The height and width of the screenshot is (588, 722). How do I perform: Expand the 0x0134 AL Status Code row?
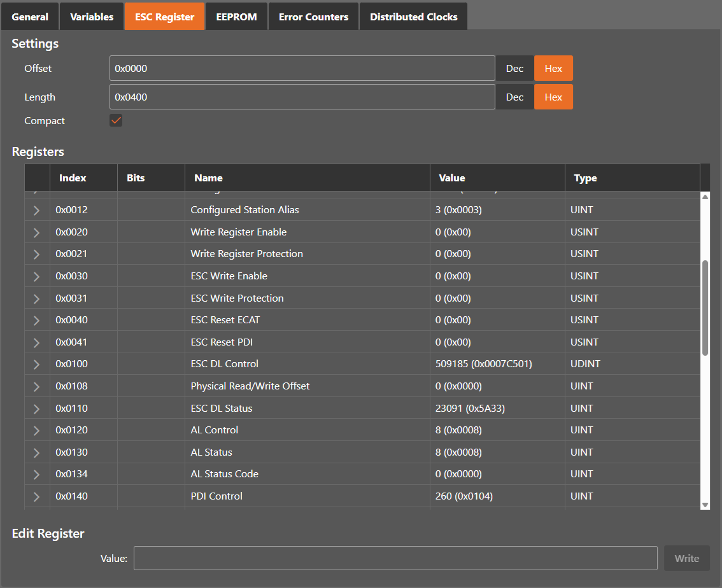36,474
